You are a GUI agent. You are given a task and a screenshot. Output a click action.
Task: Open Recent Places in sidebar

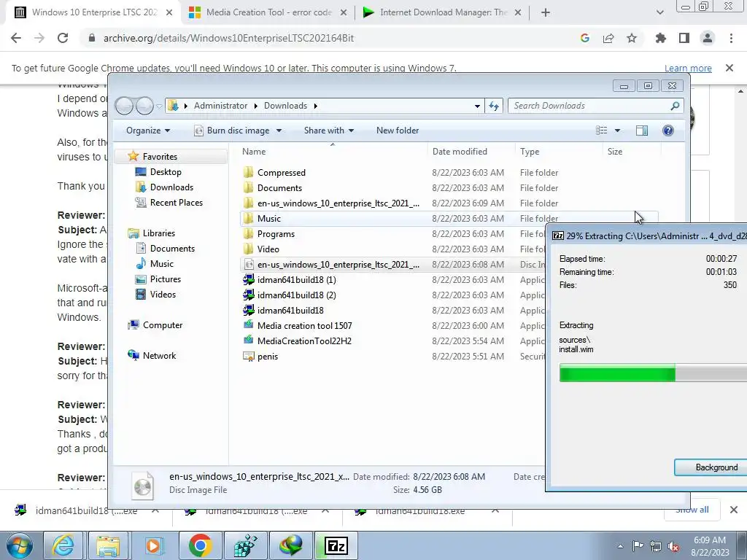(x=177, y=203)
